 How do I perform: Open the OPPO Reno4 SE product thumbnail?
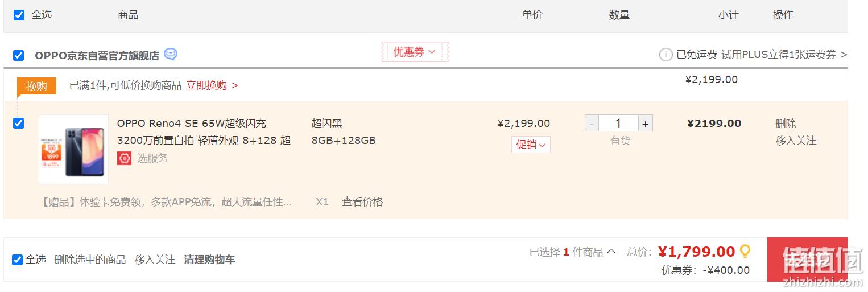[x=73, y=149]
